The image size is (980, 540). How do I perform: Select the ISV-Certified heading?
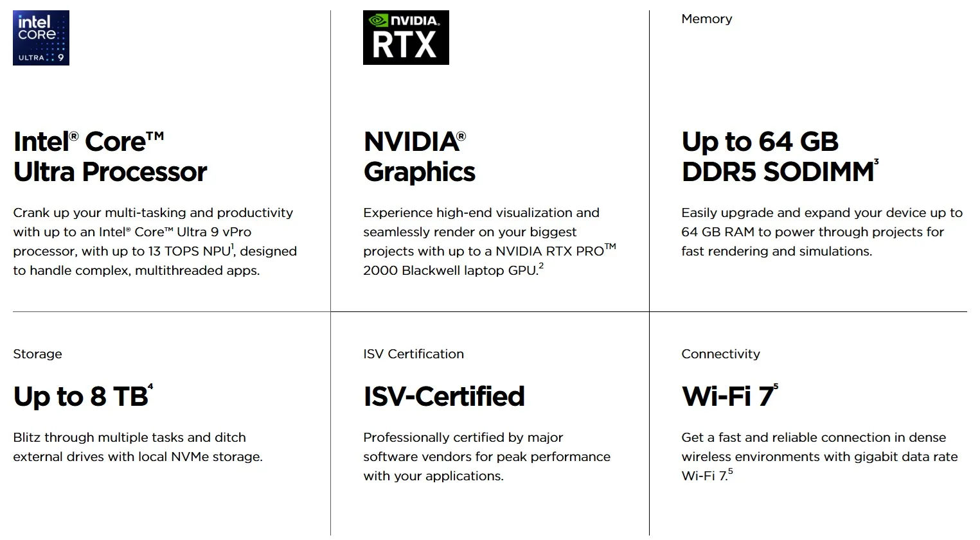pos(444,396)
